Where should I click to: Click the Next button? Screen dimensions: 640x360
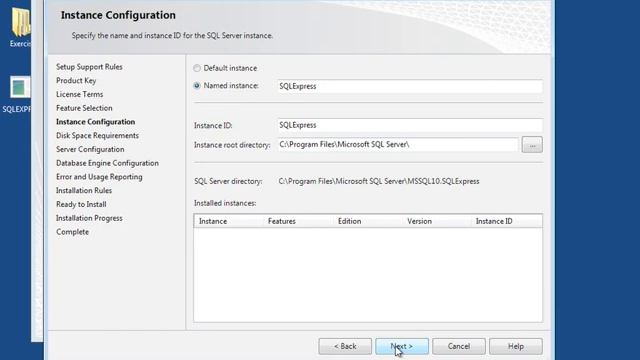[402, 346]
